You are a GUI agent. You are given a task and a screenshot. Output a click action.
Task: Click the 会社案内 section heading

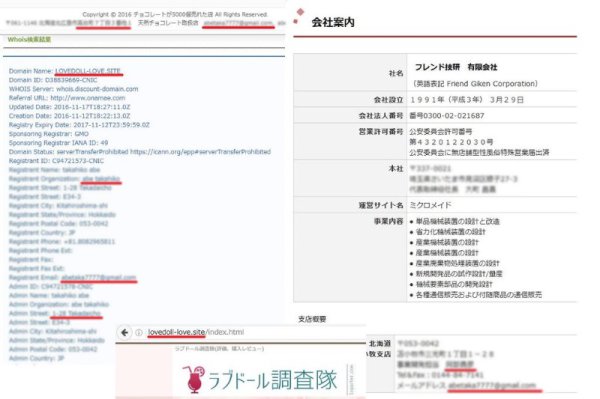point(333,22)
